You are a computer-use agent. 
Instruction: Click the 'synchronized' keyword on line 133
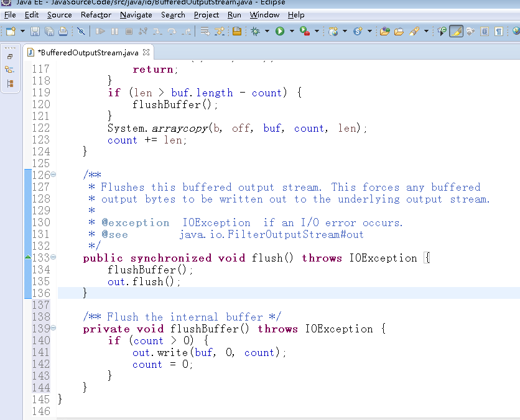click(x=171, y=258)
